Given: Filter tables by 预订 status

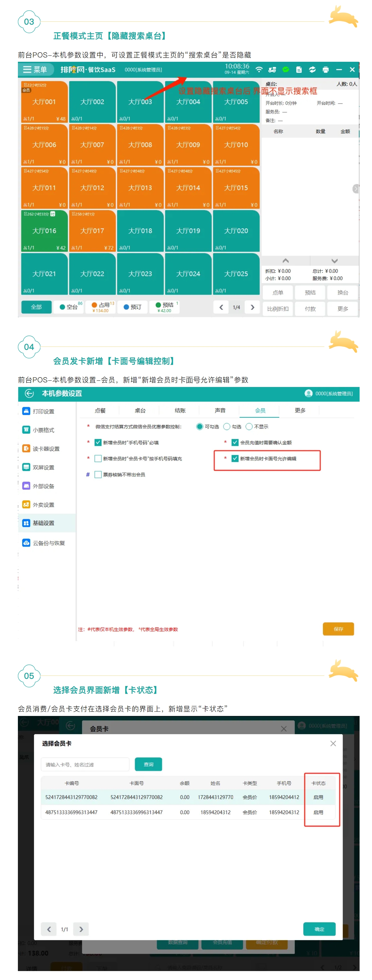Looking at the screenshot, I should click(133, 307).
